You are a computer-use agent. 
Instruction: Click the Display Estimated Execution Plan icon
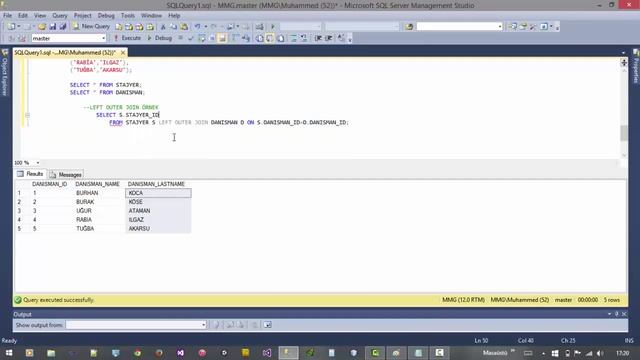coord(201,38)
